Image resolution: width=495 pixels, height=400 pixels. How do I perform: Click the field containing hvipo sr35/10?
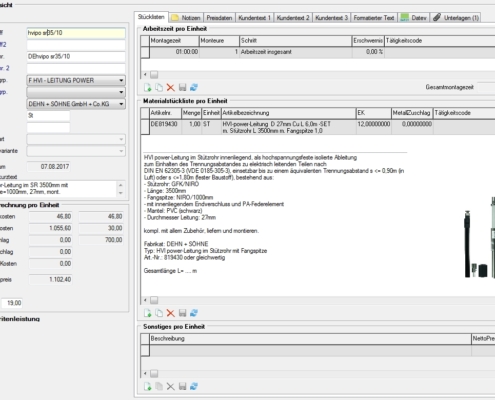[x=76, y=33]
